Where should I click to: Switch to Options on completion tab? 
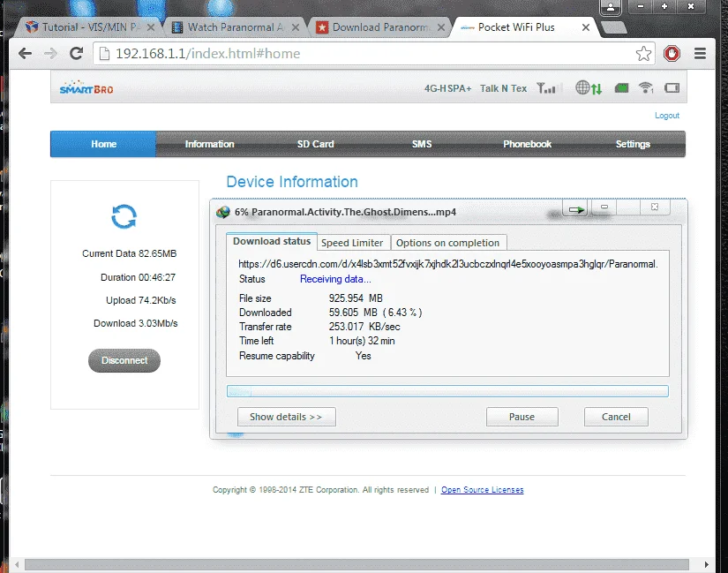447,243
